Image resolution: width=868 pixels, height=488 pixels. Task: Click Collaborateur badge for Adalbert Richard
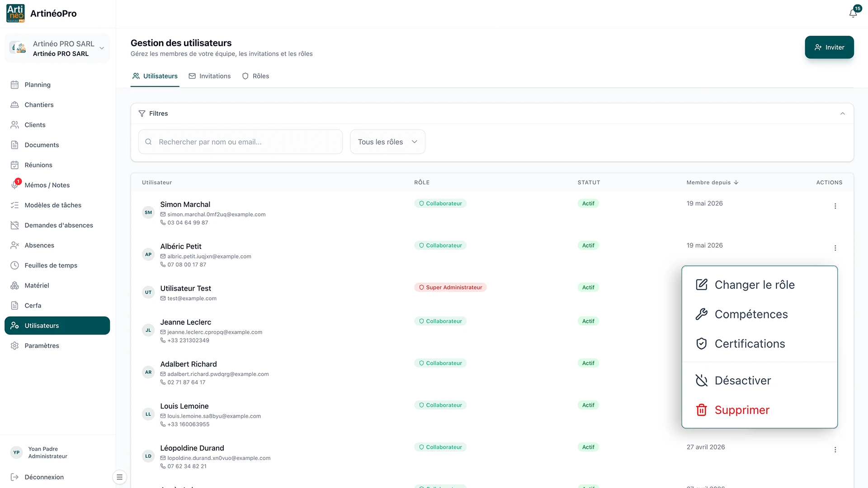pyautogui.click(x=440, y=363)
